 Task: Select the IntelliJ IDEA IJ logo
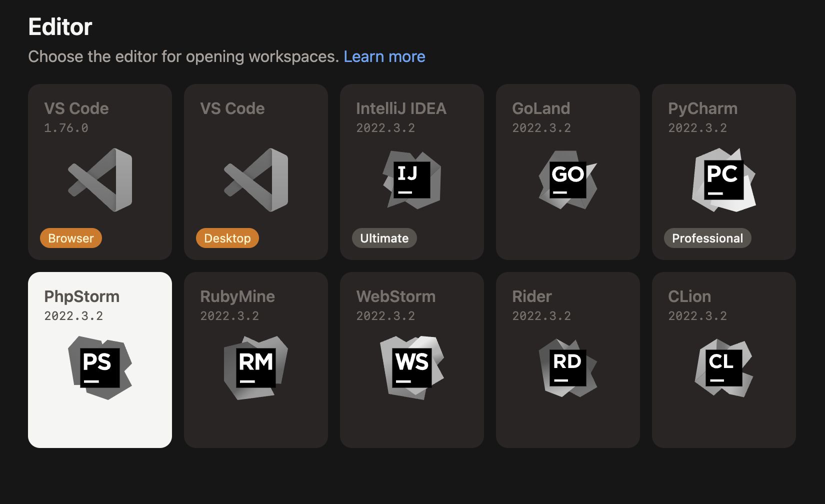412,180
